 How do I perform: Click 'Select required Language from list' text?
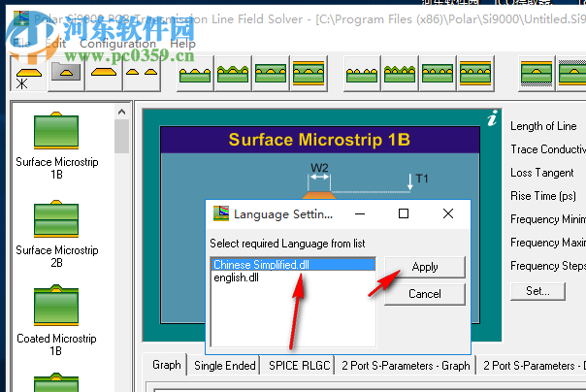click(287, 244)
